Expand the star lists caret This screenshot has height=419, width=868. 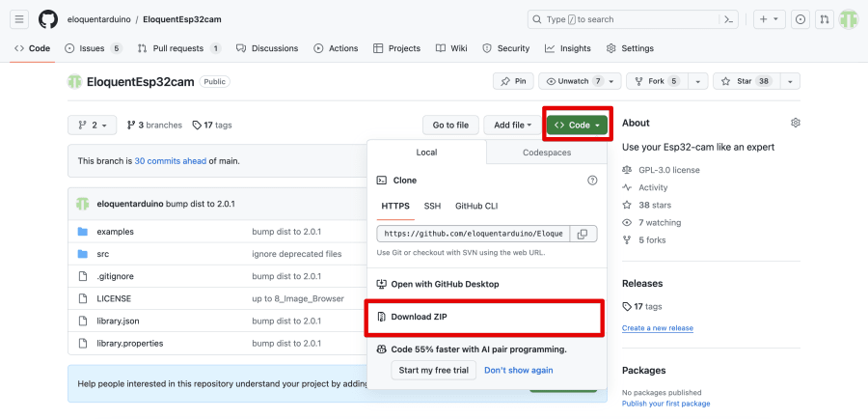tap(790, 81)
